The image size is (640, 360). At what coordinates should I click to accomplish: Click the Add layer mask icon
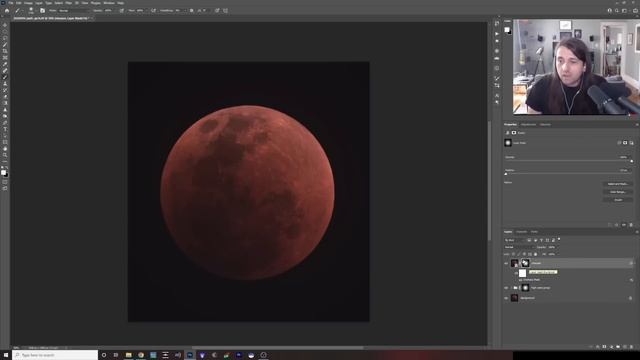(604, 347)
